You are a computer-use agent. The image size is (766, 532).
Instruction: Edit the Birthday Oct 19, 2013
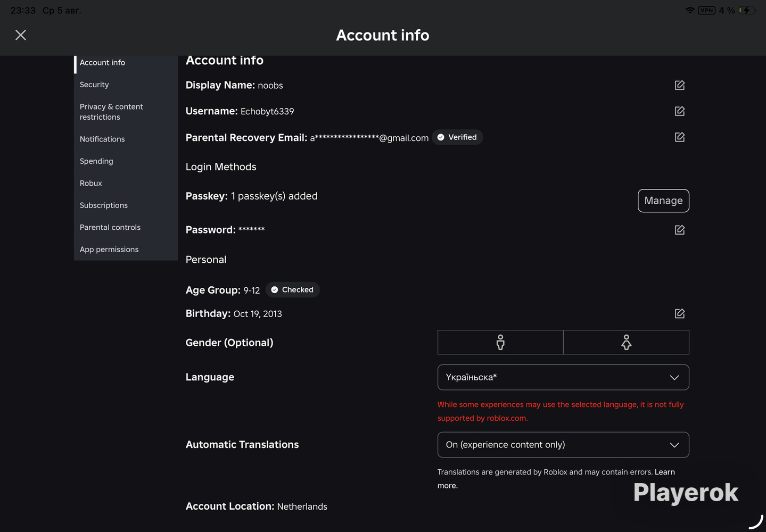(680, 313)
